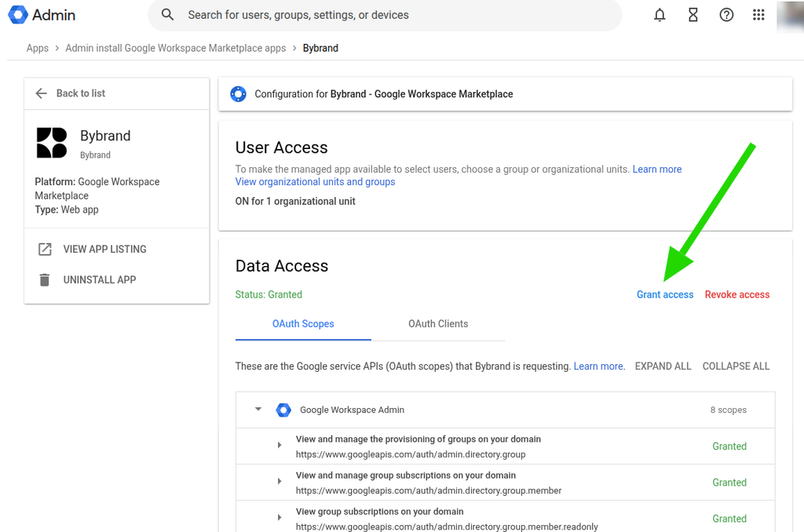Click Type: Web app text
The height and width of the screenshot is (532, 804).
pyautogui.click(x=67, y=210)
